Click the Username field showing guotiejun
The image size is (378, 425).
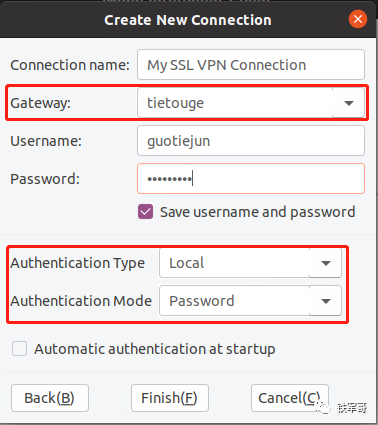point(251,141)
